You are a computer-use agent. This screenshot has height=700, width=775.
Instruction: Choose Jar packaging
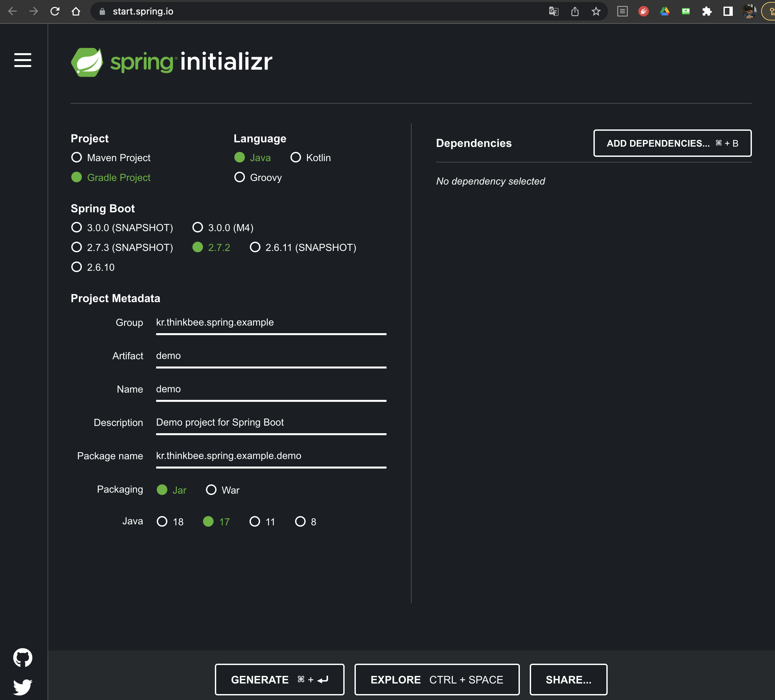coord(171,490)
